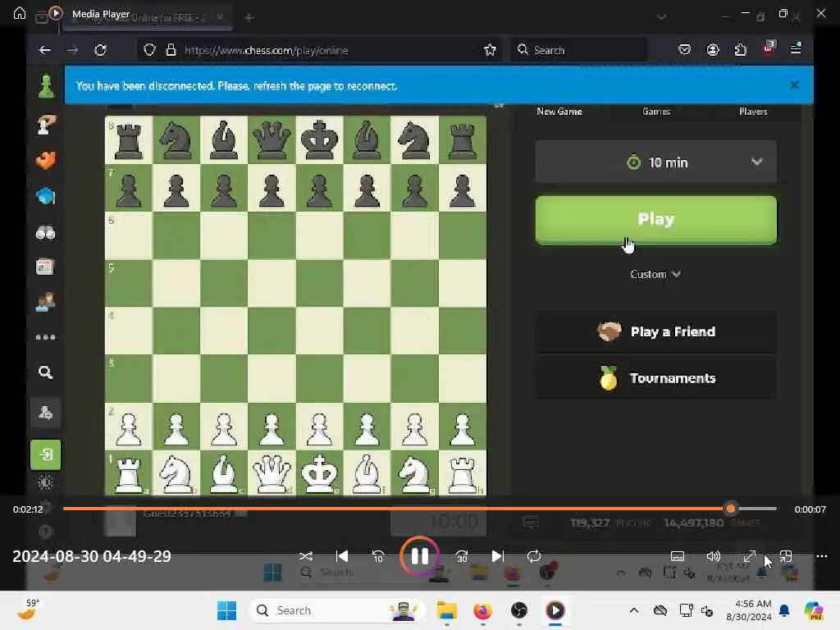Open the Learn graduation cap icon
840x630 pixels.
tap(46, 196)
